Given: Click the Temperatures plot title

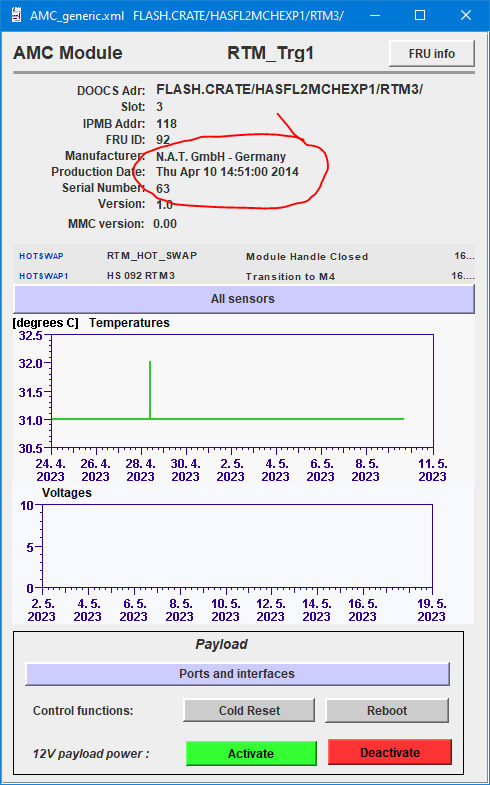Looking at the screenshot, I should coord(129,323).
